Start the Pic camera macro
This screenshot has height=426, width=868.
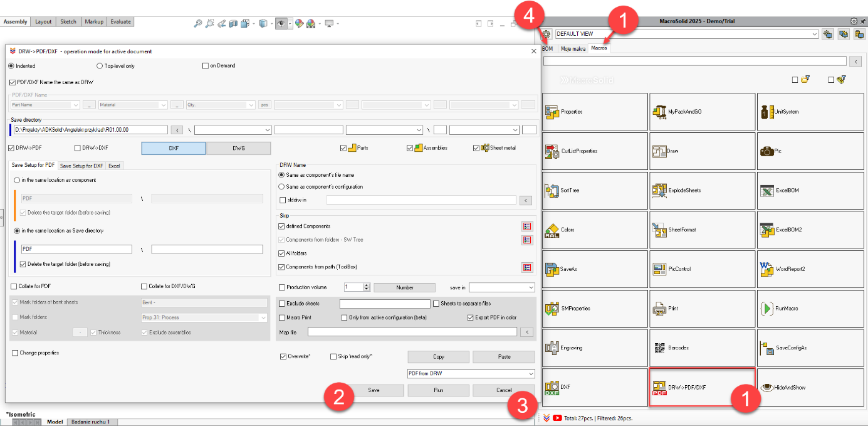(810, 151)
